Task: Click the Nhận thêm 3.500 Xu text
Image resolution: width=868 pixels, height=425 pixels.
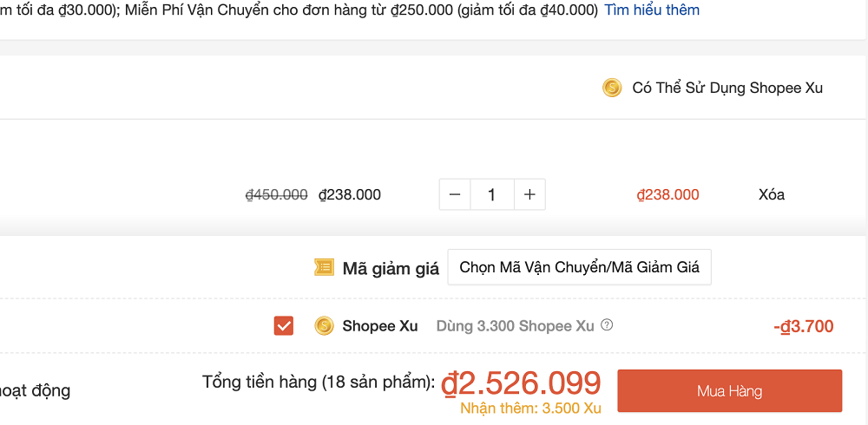Action: (530, 409)
